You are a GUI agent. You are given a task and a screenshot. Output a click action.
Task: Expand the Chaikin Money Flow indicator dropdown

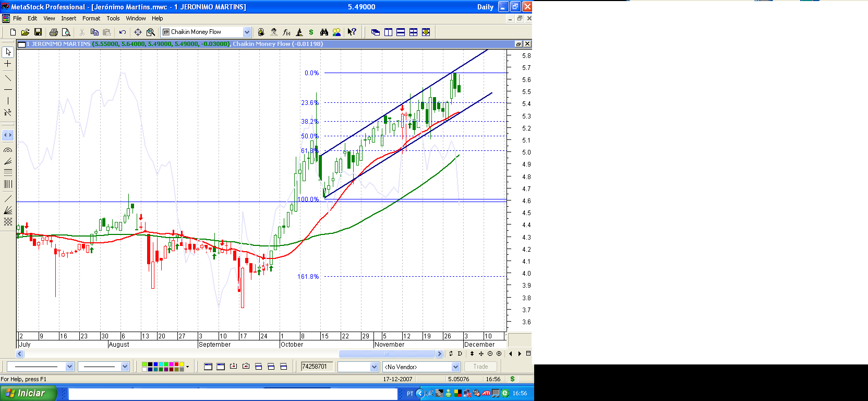pos(247,32)
